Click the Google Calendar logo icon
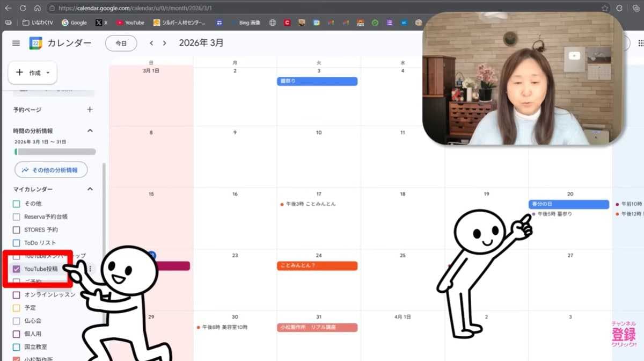 coord(35,44)
